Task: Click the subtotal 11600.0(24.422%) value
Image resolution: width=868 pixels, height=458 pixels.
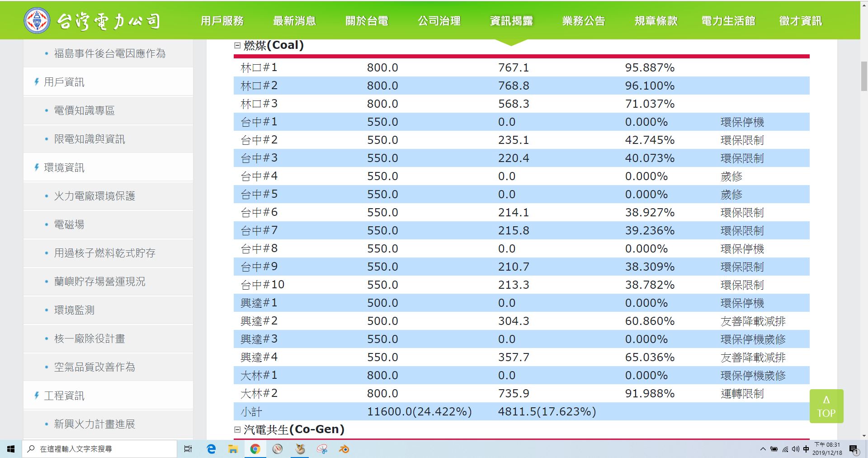Action: click(419, 411)
